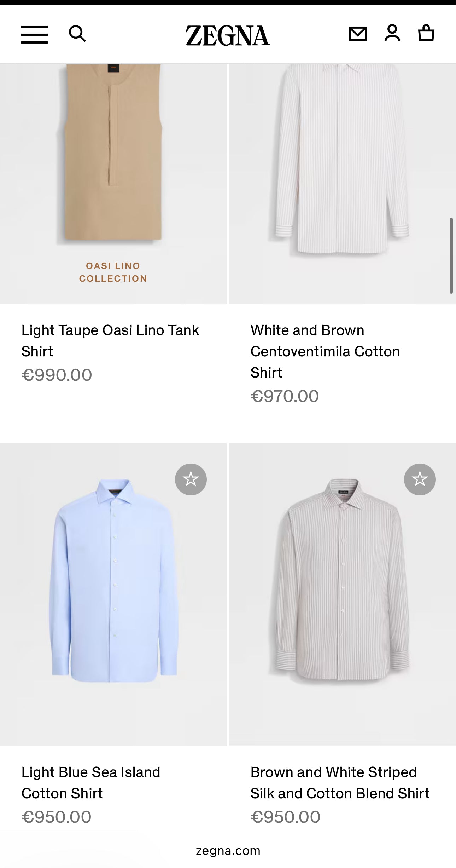
Task: Go to the ZEGNA home logo
Action: [228, 36]
